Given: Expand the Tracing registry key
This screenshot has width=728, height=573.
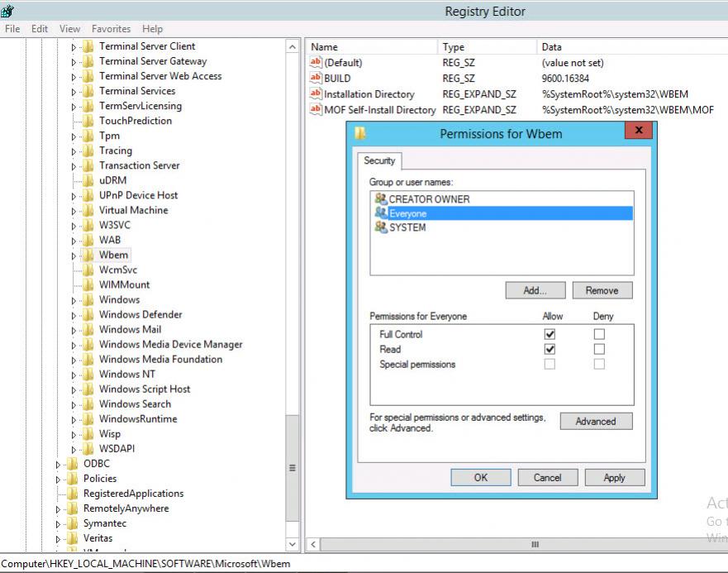Looking at the screenshot, I should pyautogui.click(x=74, y=151).
